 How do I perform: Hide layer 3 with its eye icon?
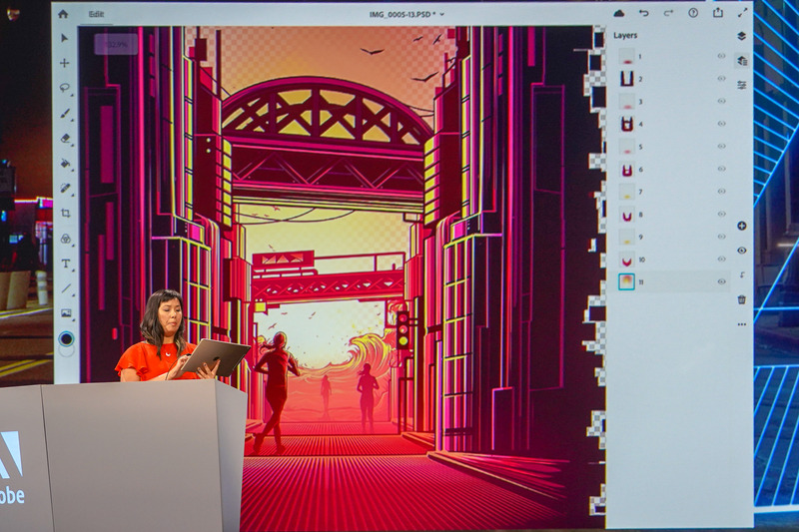[721, 101]
